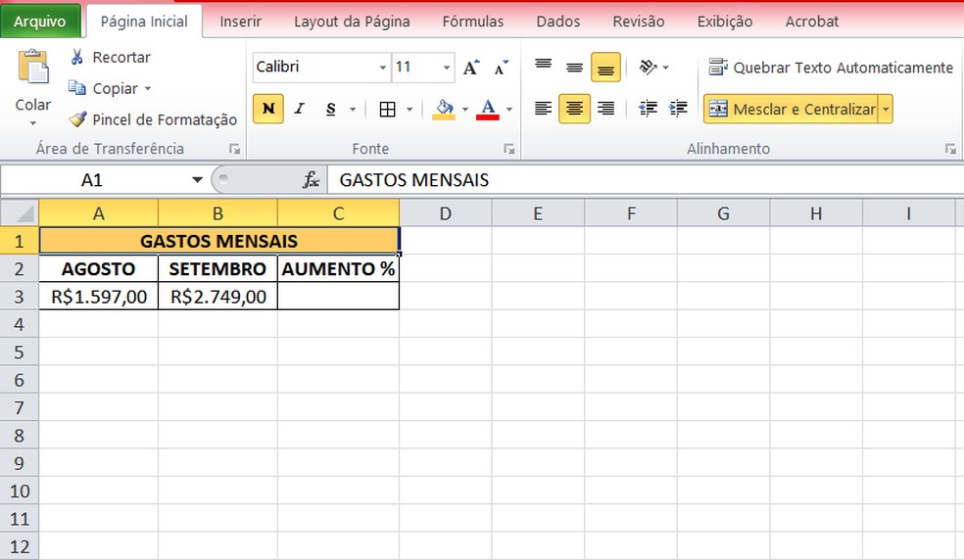964x560 pixels.
Task: Open Name Box A1 dropdown arrow
Action: [x=197, y=180]
